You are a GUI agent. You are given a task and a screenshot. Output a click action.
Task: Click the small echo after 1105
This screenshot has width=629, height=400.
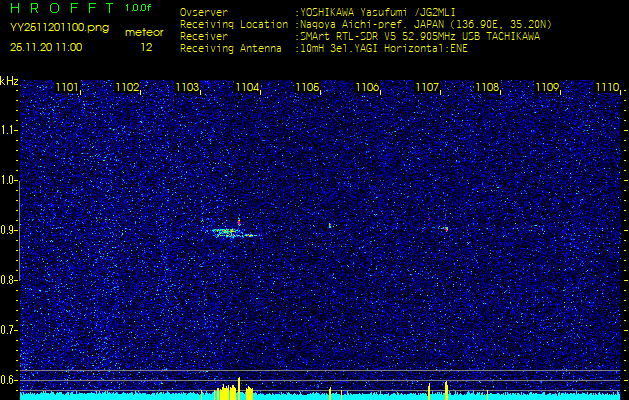click(x=330, y=225)
